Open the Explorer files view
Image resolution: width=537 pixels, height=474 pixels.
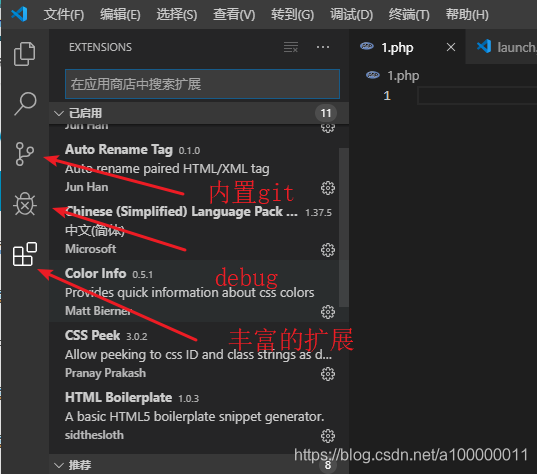[x=24, y=54]
